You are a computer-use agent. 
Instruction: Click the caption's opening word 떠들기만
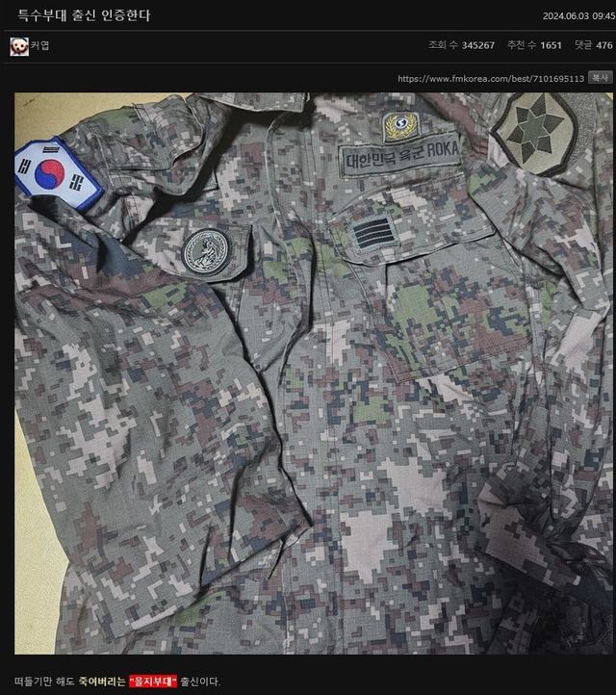point(28,682)
